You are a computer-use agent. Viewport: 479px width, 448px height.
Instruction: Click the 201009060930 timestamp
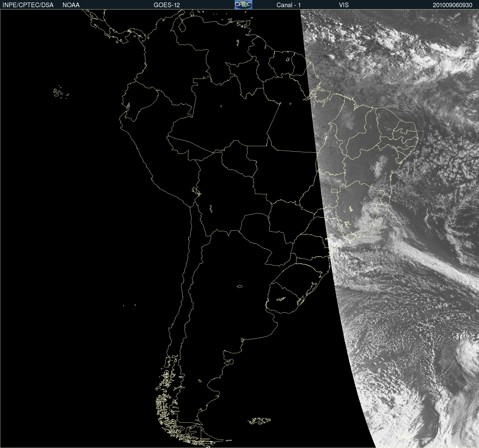point(453,5)
